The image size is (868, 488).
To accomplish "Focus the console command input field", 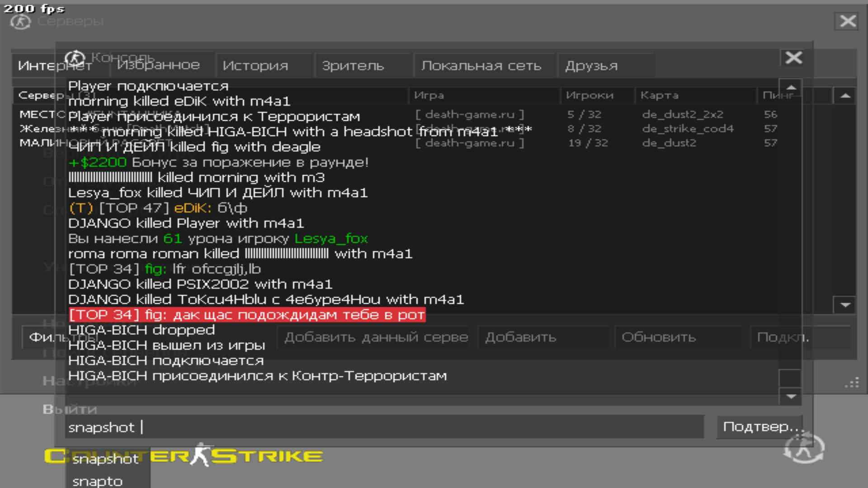I will [x=385, y=427].
